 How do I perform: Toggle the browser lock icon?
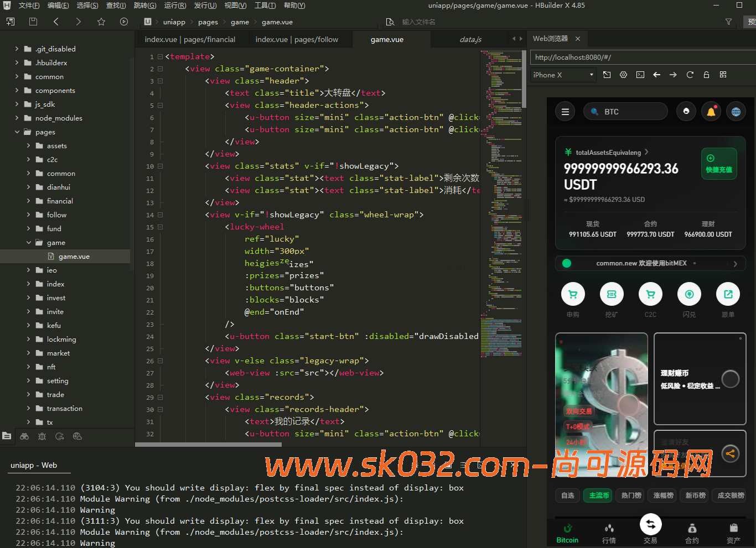tap(706, 75)
